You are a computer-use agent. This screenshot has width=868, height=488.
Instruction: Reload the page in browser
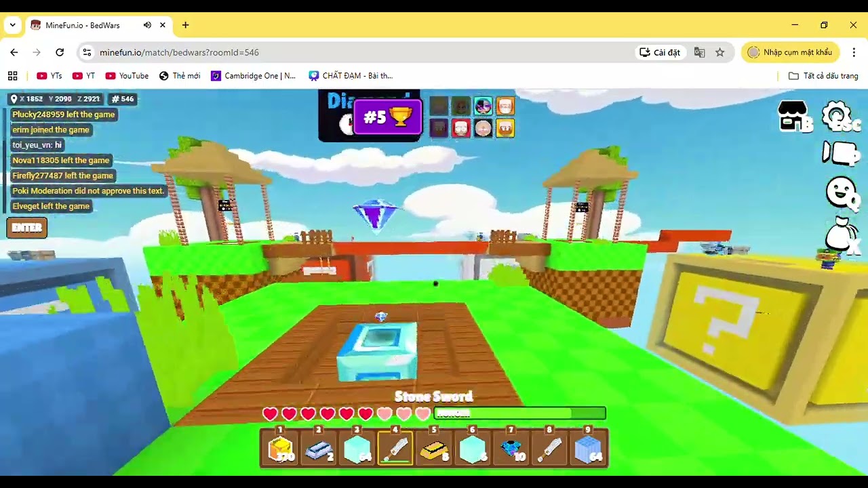(60, 52)
